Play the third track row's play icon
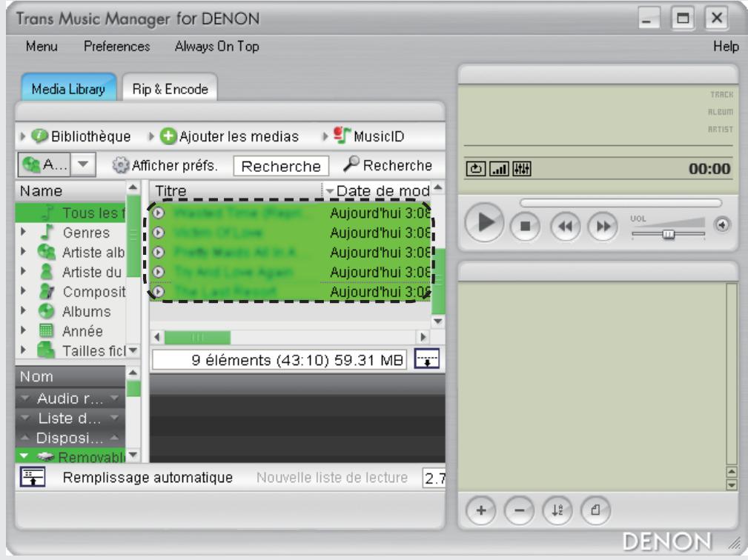Screen dimensions: 748x560 (159, 252)
